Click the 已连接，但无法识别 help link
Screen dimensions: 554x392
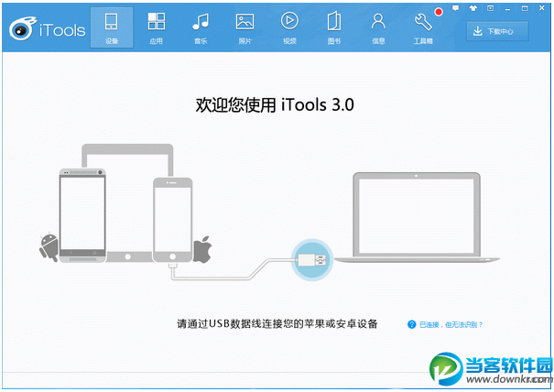click(x=451, y=324)
